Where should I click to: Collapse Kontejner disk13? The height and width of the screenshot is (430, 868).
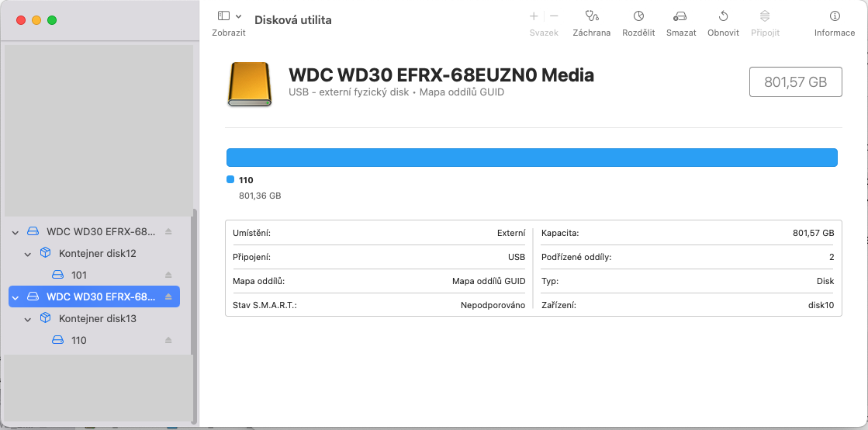pos(28,319)
